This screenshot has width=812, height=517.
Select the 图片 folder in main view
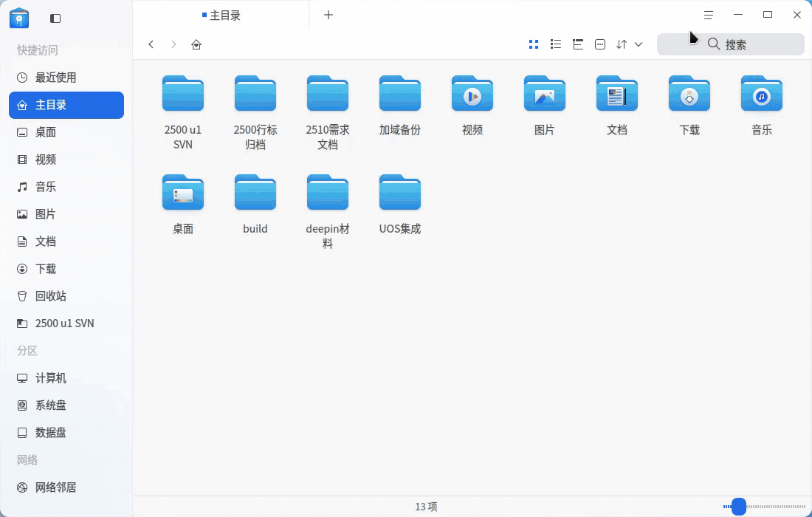[x=545, y=94]
